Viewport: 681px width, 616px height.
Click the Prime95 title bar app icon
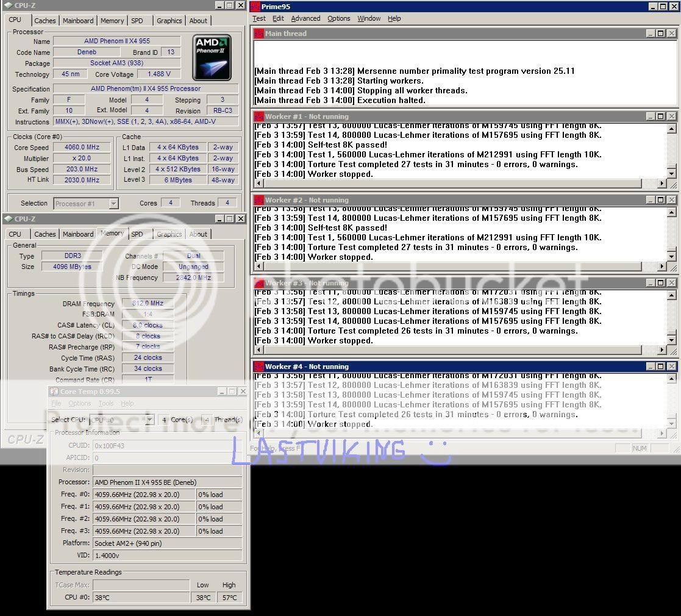[255, 6]
